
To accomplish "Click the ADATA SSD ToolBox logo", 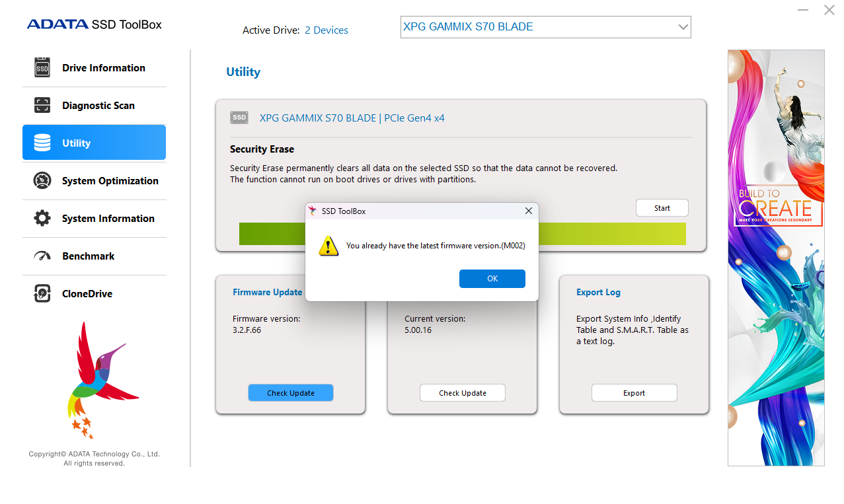I will click(94, 24).
